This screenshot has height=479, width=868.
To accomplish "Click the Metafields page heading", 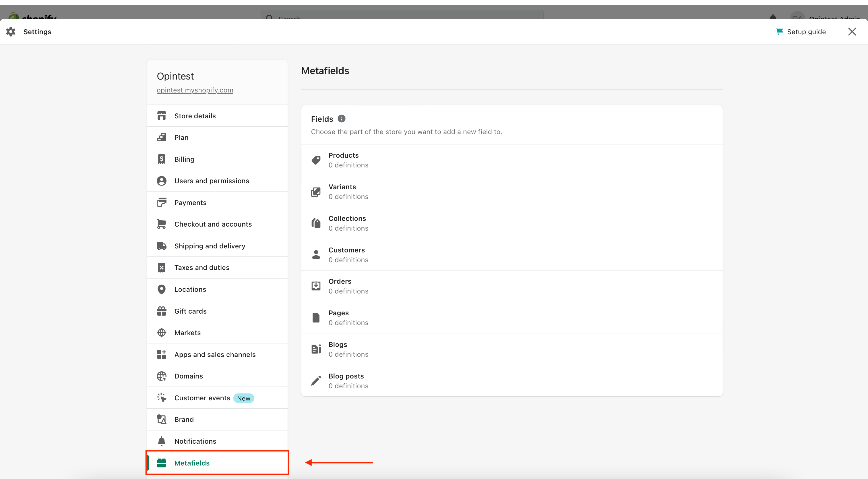I will tap(325, 71).
